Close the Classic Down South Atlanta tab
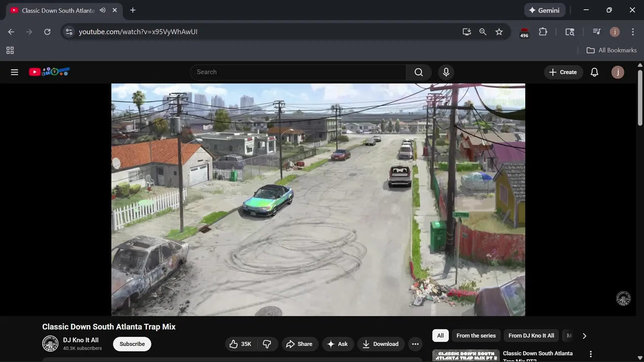 (x=115, y=10)
